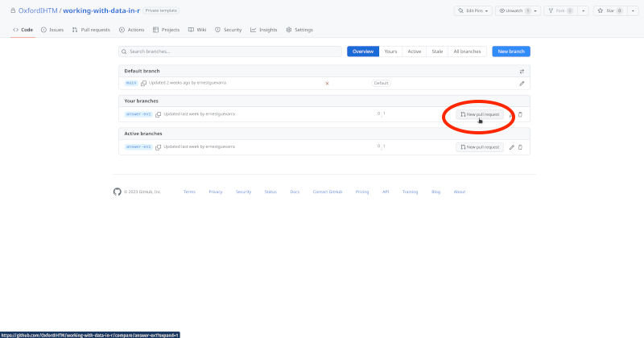Screen dimensions: 644x338
Task: Click the GitHub logo in the footer
Action: tap(117, 192)
